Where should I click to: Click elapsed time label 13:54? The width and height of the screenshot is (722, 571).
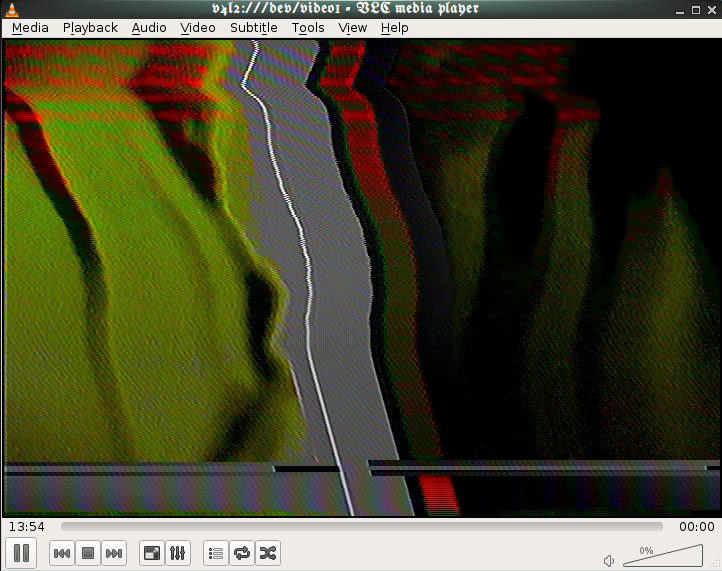pyautogui.click(x=26, y=526)
